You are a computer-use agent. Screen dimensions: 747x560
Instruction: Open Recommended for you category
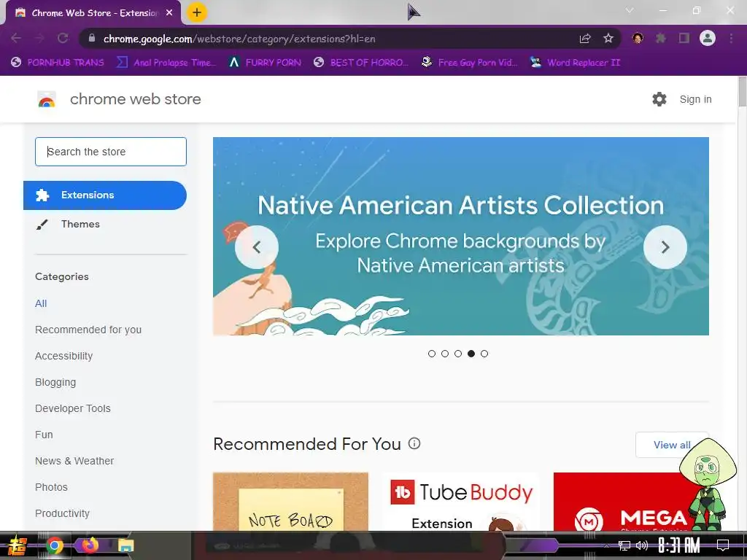(x=88, y=330)
